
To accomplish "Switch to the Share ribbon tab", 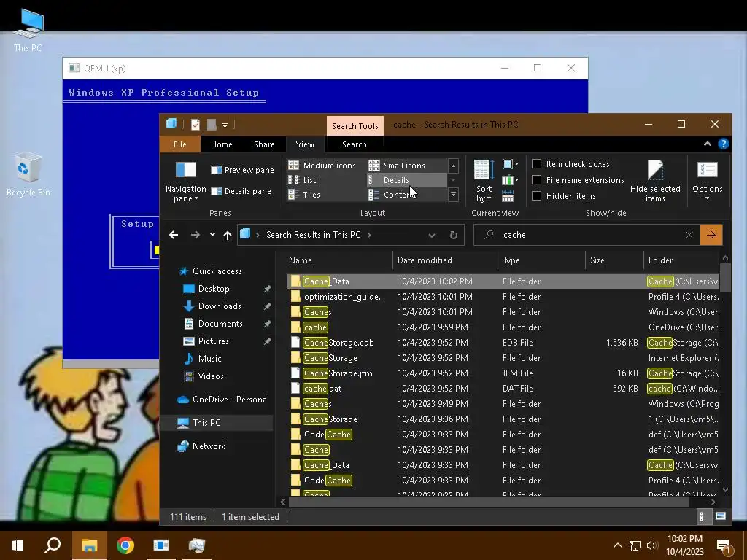I will 264,144.
